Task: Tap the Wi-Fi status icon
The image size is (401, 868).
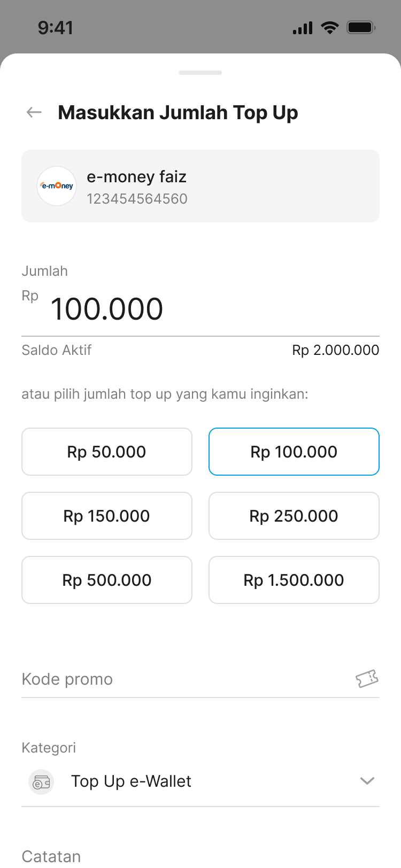Action: [330, 28]
